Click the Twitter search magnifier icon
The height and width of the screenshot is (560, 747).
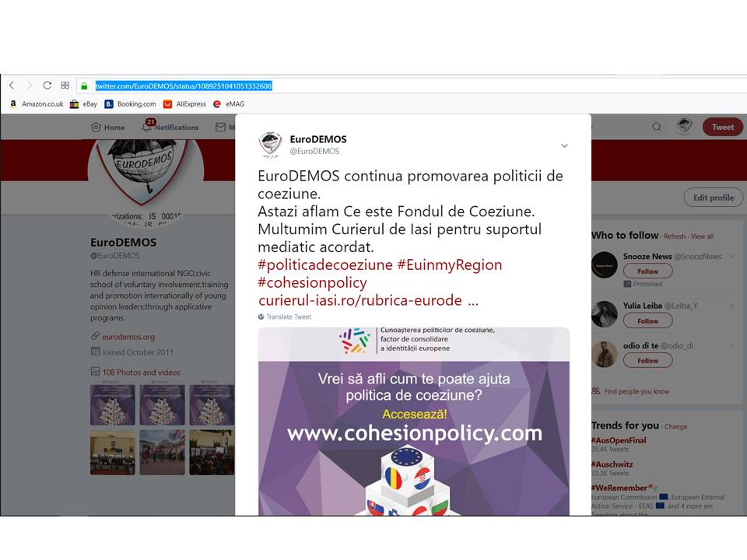click(x=657, y=127)
